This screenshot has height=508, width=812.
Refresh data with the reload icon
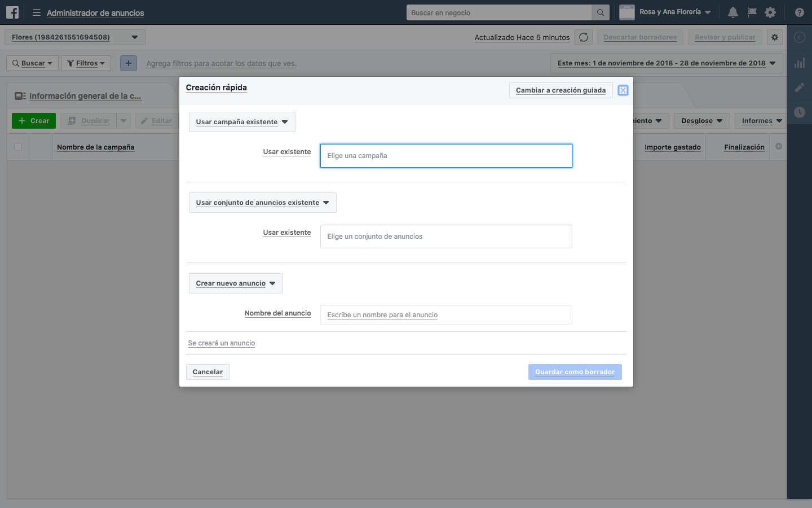pos(584,37)
